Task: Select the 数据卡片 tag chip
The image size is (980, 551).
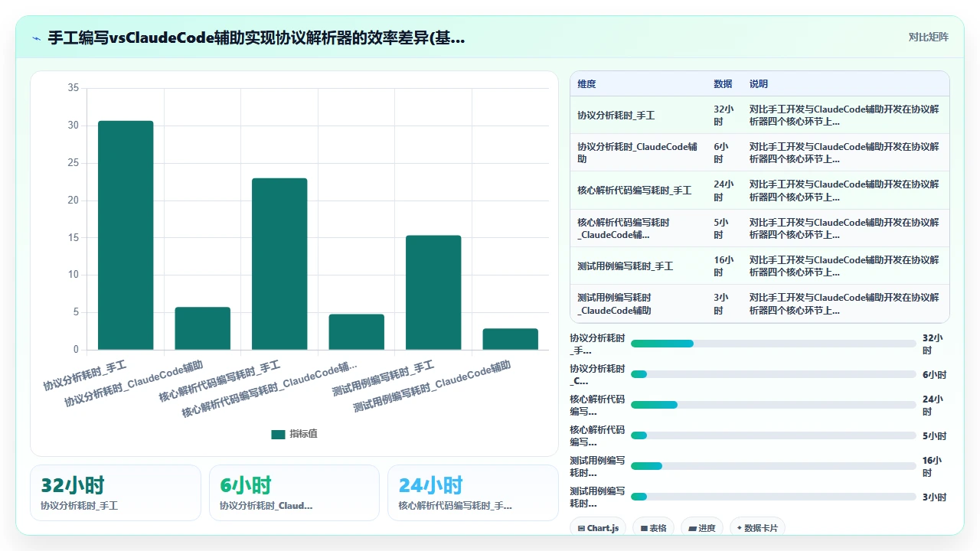Action: [757, 528]
